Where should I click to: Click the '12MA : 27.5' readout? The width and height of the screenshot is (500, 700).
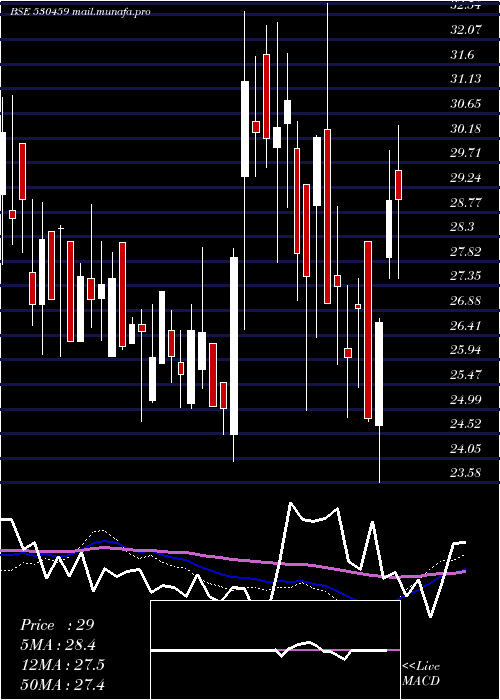click(63, 665)
